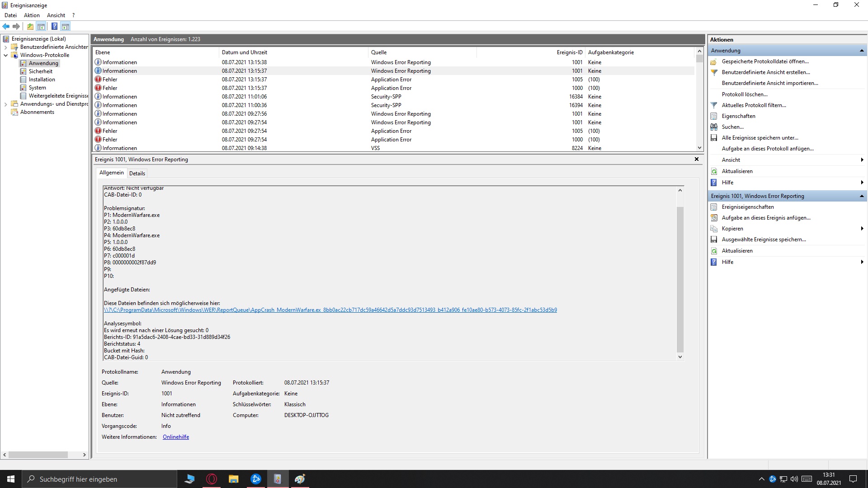868x488 pixels.
Task: Toggle the console tree pane toolbar icon
Action: pyautogui.click(x=41, y=26)
